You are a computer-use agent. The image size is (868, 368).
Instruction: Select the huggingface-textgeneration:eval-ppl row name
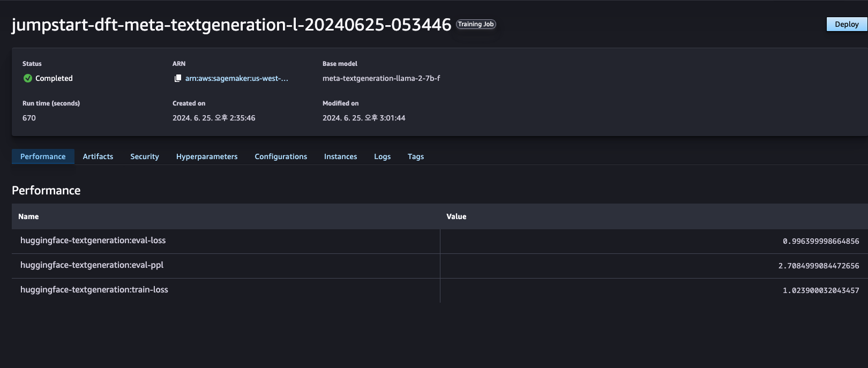pyautogui.click(x=92, y=265)
